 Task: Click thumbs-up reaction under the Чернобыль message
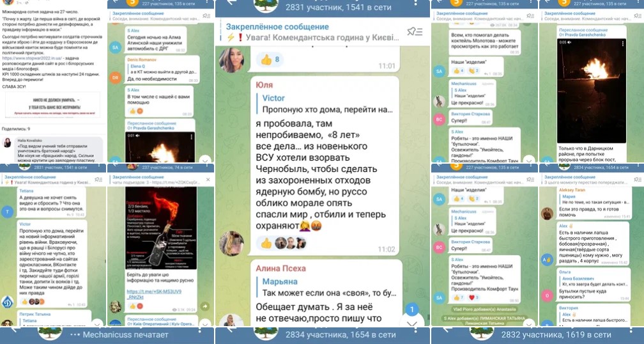266,243
